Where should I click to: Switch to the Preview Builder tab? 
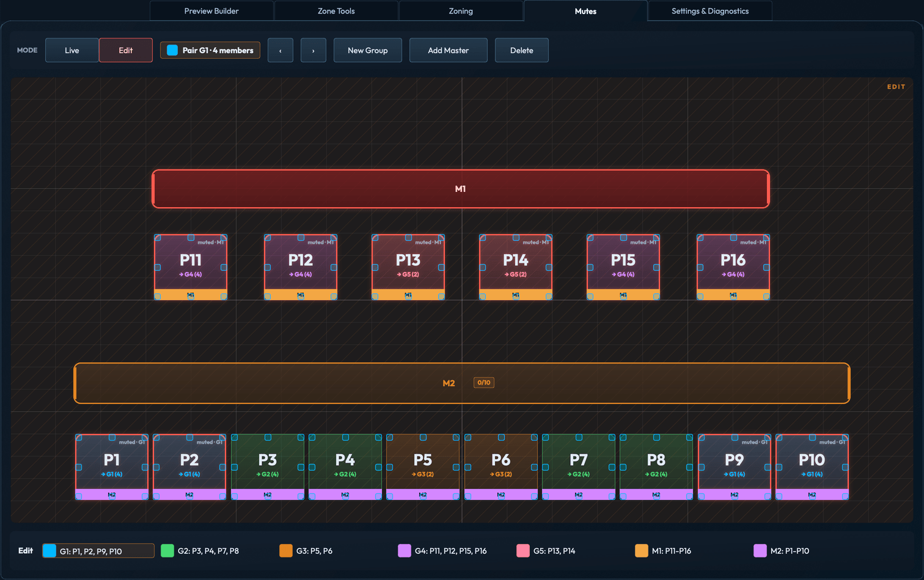[211, 11]
